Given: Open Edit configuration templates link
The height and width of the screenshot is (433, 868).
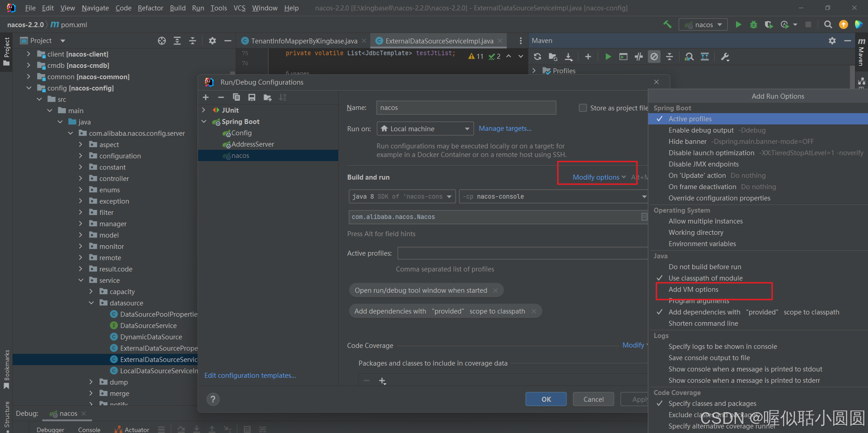Looking at the screenshot, I should coord(250,376).
